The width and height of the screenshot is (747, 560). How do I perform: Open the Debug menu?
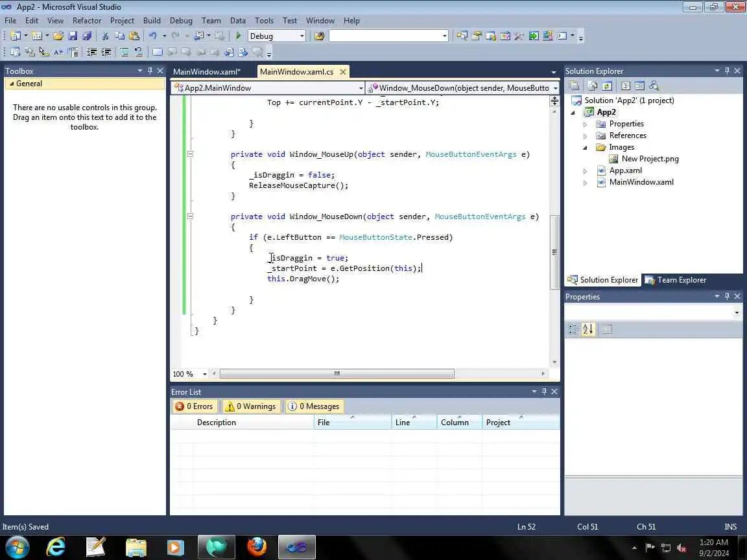pos(181,21)
